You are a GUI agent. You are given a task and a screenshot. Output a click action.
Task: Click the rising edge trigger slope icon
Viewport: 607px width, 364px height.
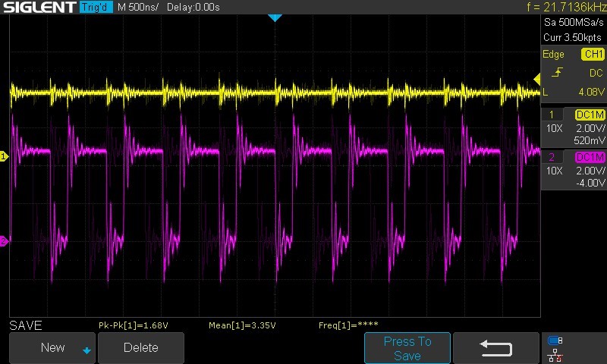tap(557, 72)
